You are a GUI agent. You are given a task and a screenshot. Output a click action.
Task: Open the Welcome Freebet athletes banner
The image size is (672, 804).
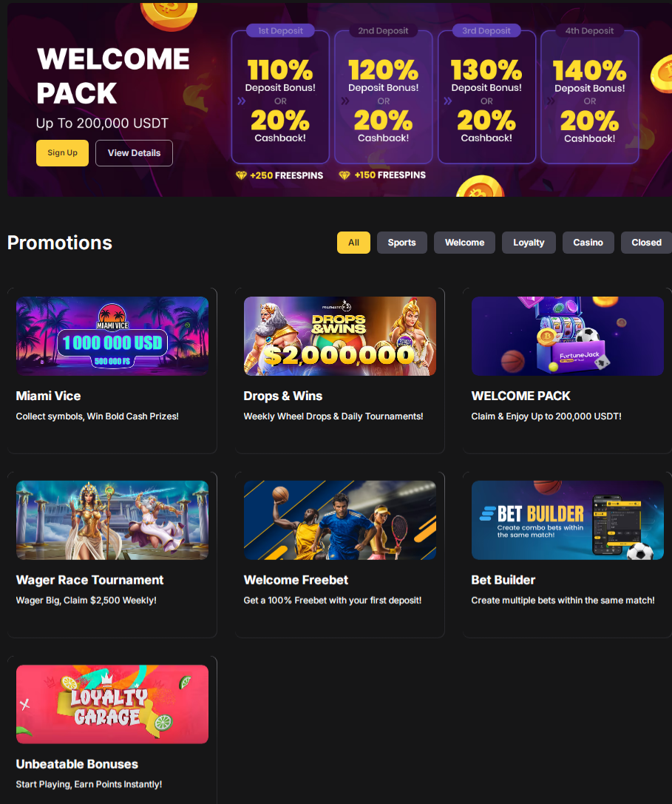340,520
